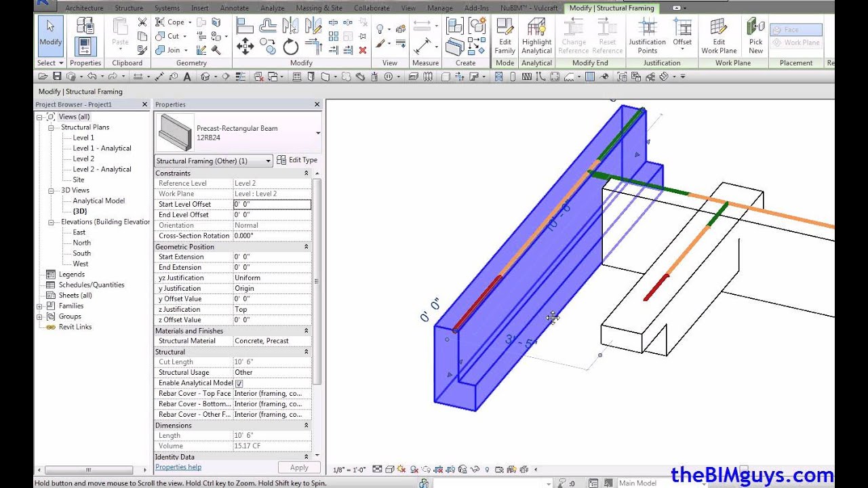Select the Move tool icon
This screenshot has height=488, width=868.
tap(245, 47)
